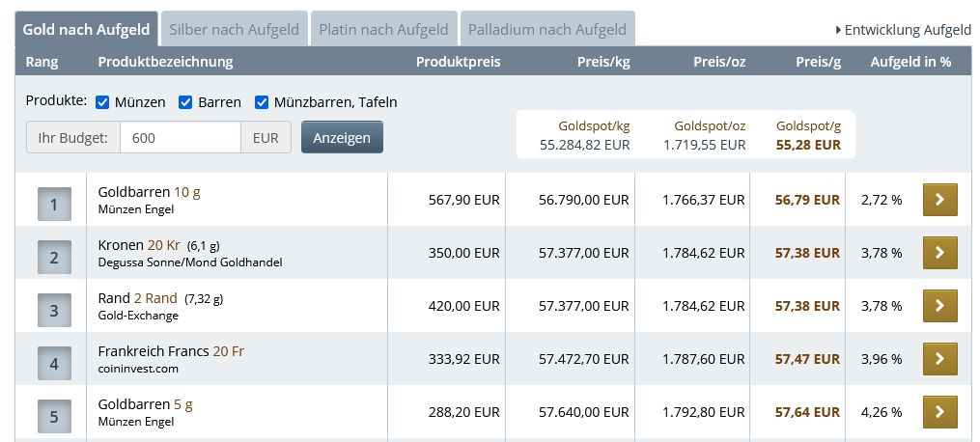The height and width of the screenshot is (442, 980).
Task: Open Frankreich Francs 20 Fr product link
Action: 171,351
